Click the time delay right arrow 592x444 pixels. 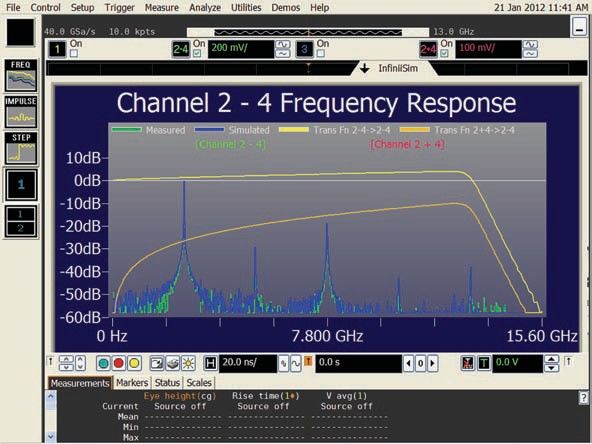433,364
